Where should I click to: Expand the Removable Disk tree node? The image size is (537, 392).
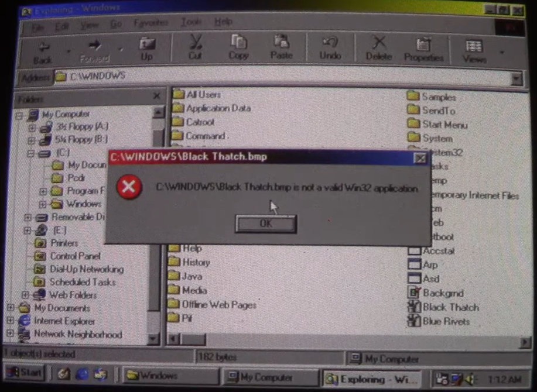[x=28, y=217]
